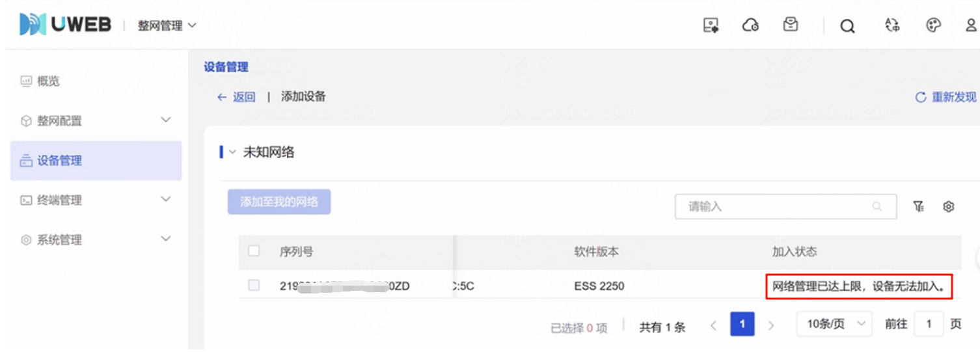This screenshot has height=352, width=980.
Task: Expand 整网配置 sidebar menu
Action: [96, 120]
